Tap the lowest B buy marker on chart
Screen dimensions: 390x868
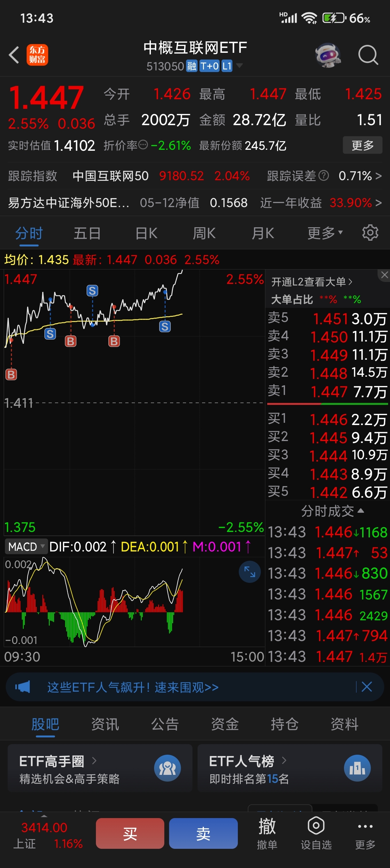11,374
